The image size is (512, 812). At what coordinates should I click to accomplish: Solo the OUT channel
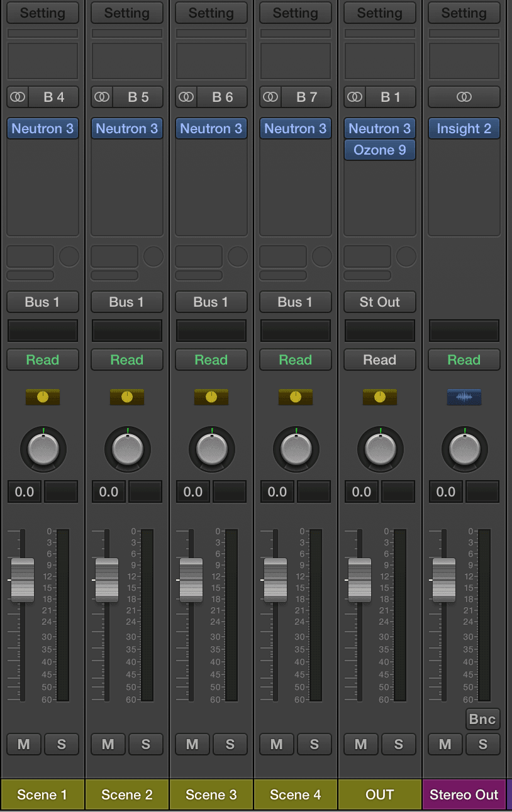pyautogui.click(x=399, y=744)
